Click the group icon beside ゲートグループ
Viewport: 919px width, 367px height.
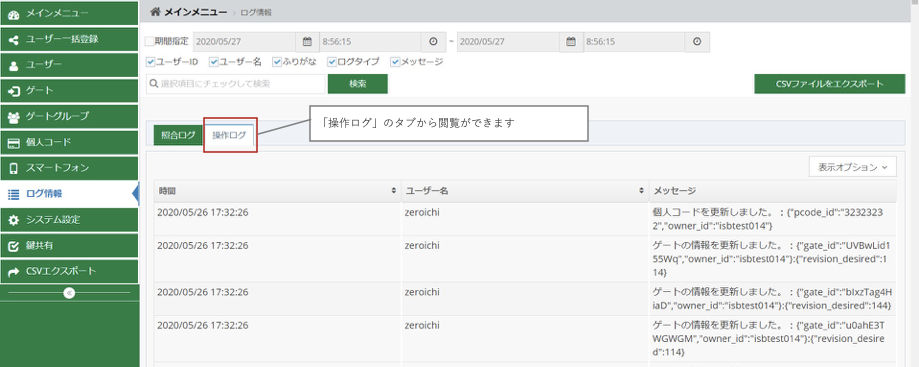pyautogui.click(x=14, y=117)
